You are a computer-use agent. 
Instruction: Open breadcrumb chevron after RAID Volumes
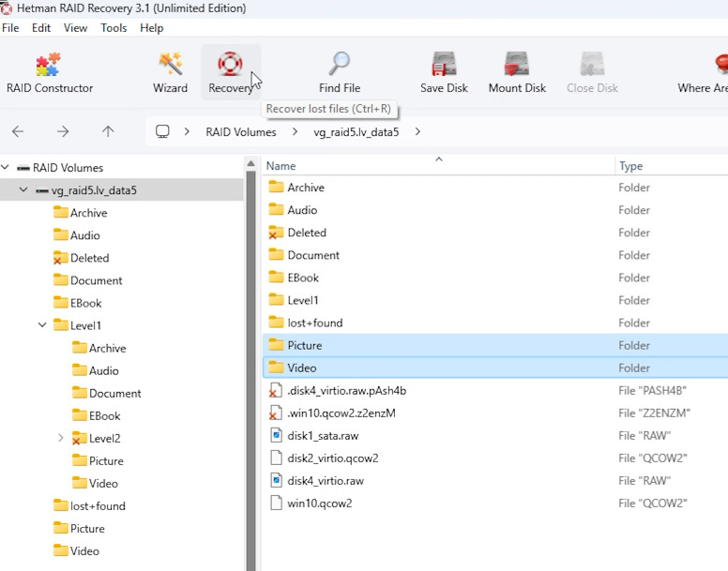pos(295,132)
